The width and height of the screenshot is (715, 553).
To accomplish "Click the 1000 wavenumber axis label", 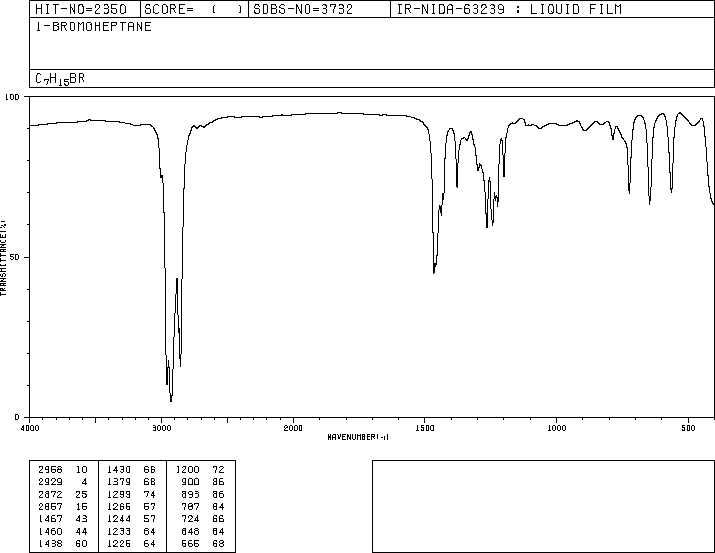I will [556, 428].
